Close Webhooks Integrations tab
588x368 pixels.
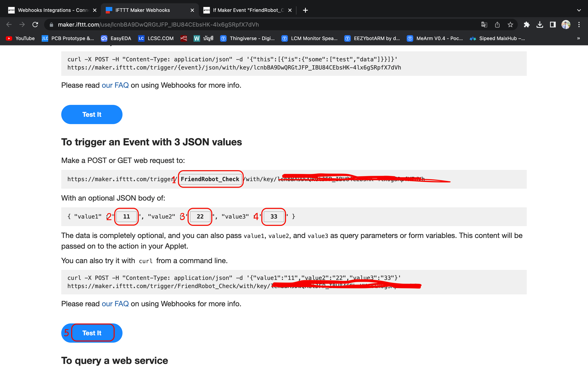pos(95,10)
